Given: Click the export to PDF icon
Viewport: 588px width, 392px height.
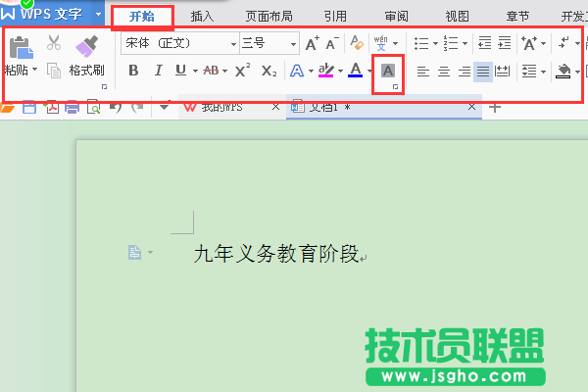Looking at the screenshot, I should tap(51, 107).
